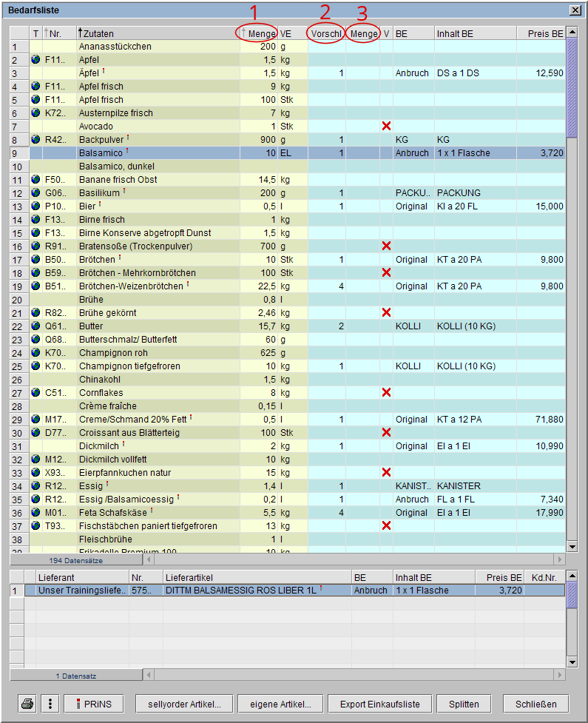The image size is (588, 723).
Task: Click the red X in the Avocado row
Action: tap(386, 127)
